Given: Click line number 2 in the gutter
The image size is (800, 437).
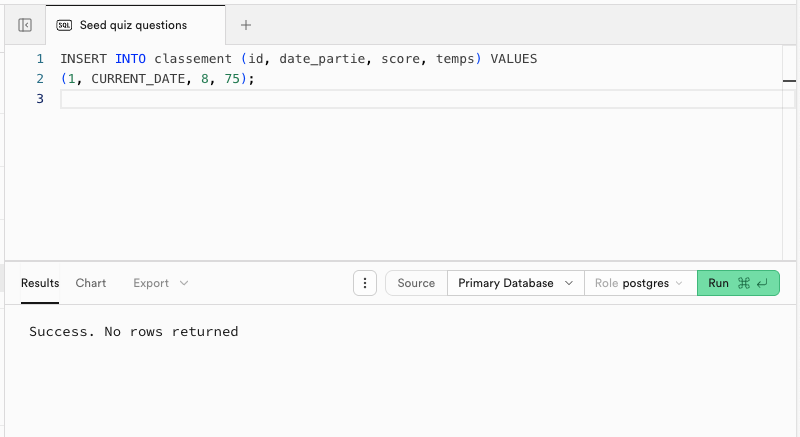Looking at the screenshot, I should [x=40, y=78].
